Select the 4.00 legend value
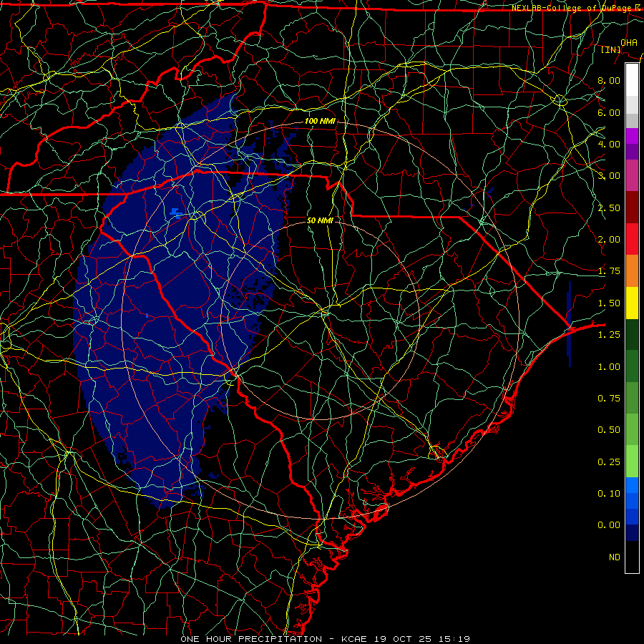Screen dimensions: 644x644 coord(609,144)
